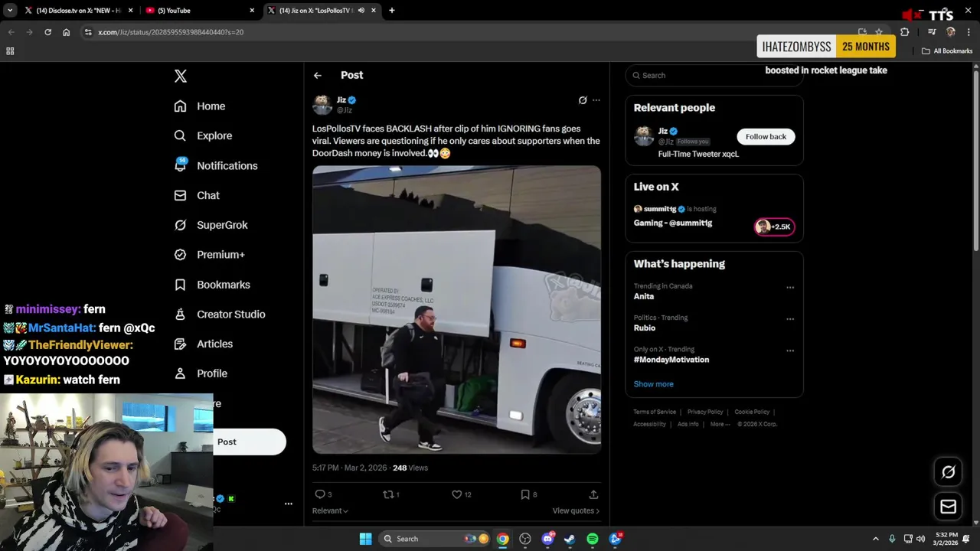Screen dimensions: 980x551
Task: Open Premium+ page
Action: 209,255
